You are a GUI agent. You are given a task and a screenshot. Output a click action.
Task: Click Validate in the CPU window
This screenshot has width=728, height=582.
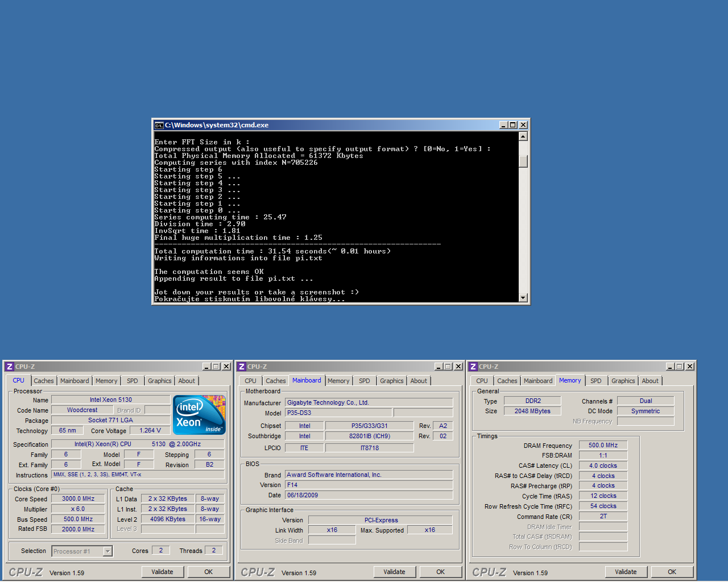point(163,572)
